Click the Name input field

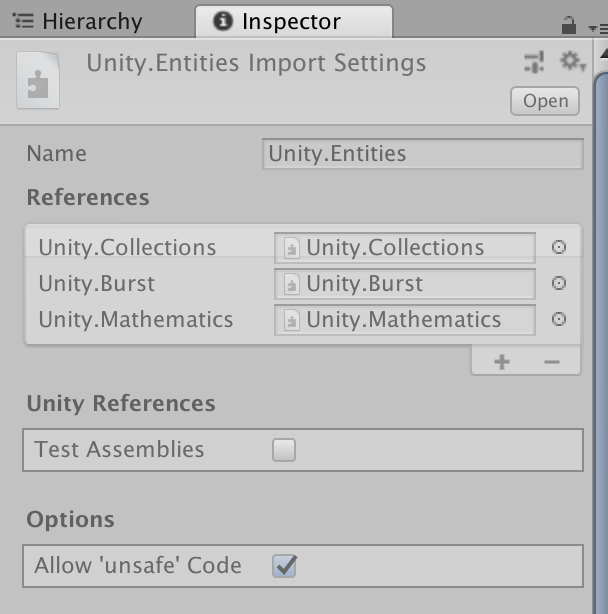(x=423, y=154)
